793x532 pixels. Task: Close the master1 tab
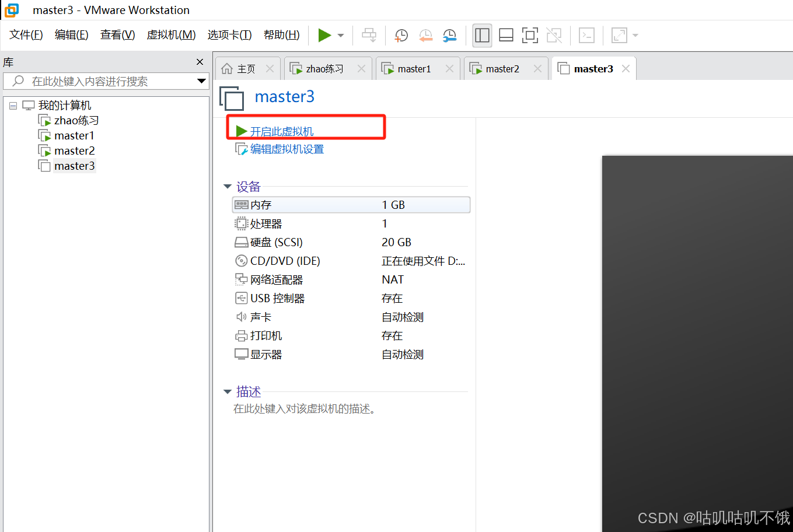point(449,69)
